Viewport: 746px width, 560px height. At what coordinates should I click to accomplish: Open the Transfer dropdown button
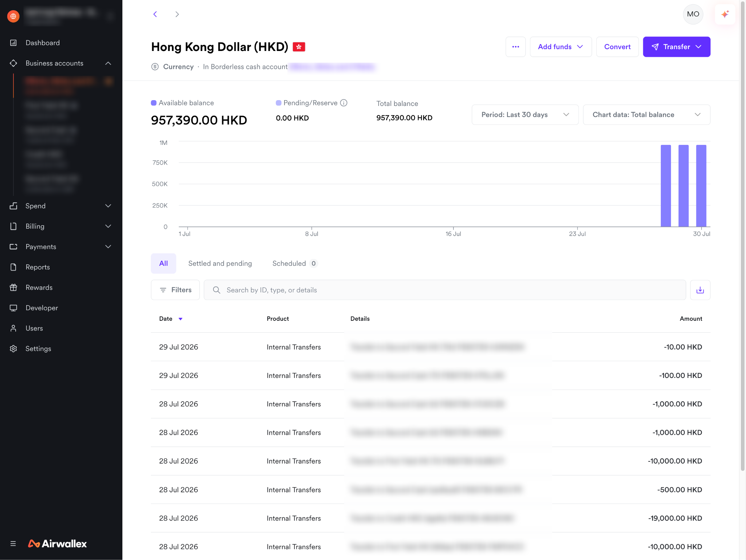coord(676,47)
